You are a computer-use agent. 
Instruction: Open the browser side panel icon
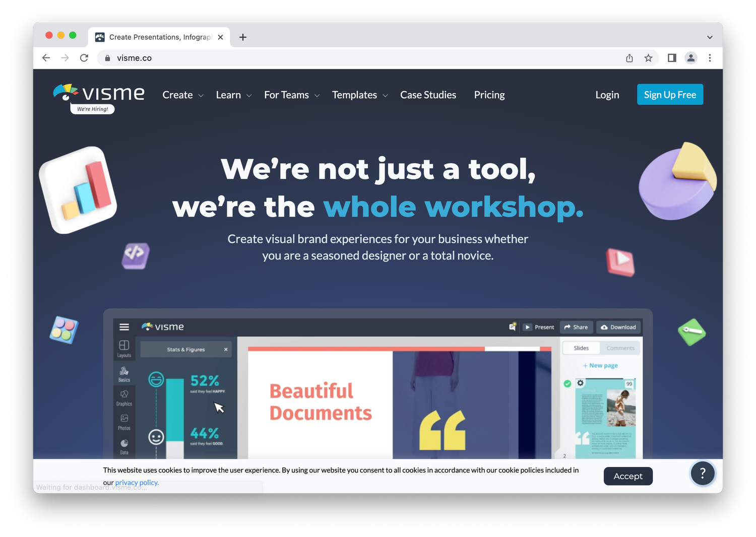[672, 58]
